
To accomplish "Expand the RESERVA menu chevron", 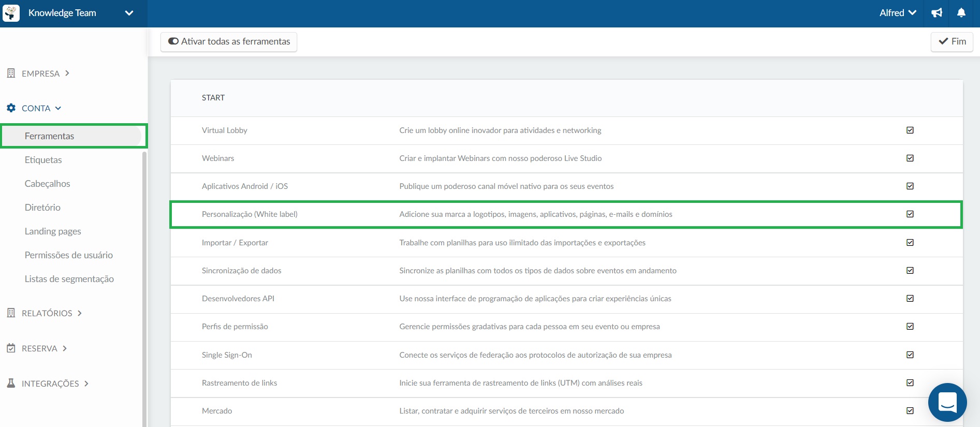I will coord(65,348).
